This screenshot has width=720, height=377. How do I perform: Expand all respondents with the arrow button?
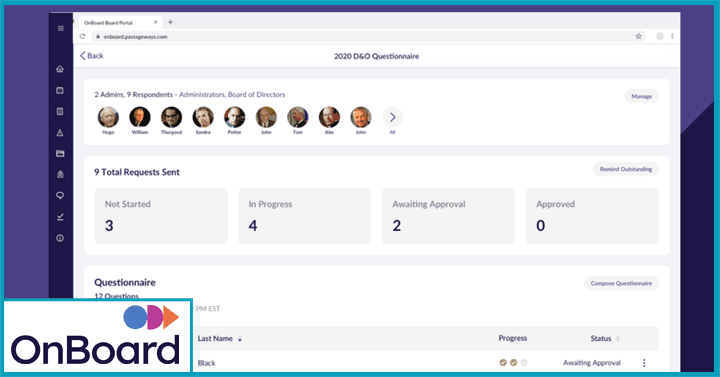(393, 118)
